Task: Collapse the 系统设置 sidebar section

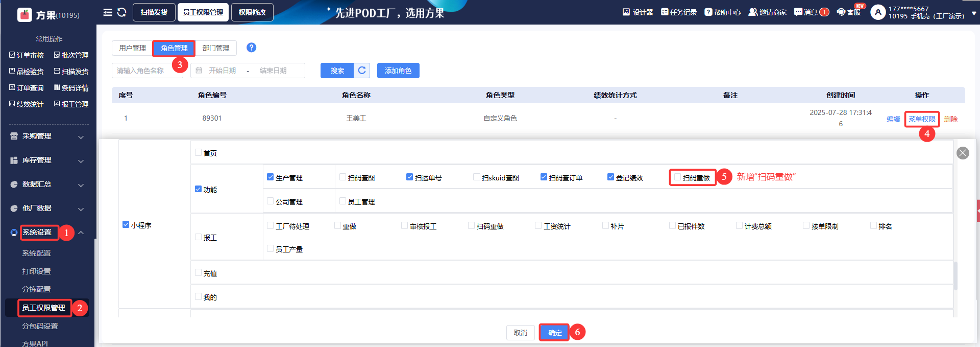Action: tap(81, 233)
